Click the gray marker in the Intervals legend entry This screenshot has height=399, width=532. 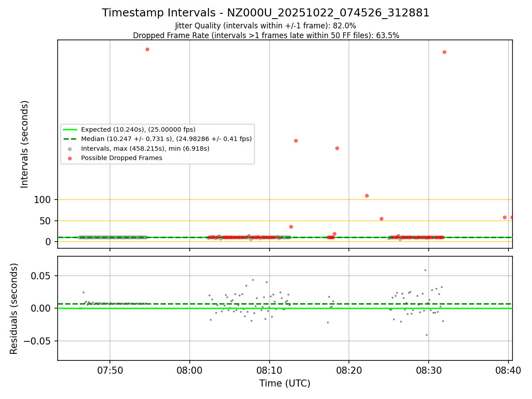(70, 149)
